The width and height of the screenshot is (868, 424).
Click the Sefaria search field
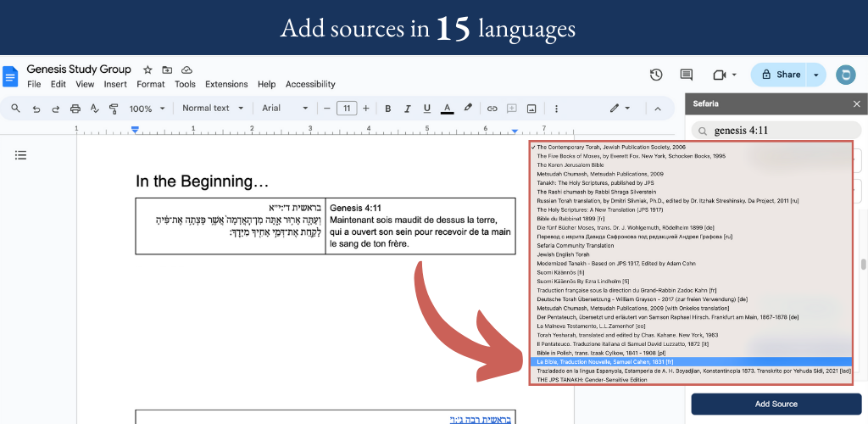coord(776,131)
